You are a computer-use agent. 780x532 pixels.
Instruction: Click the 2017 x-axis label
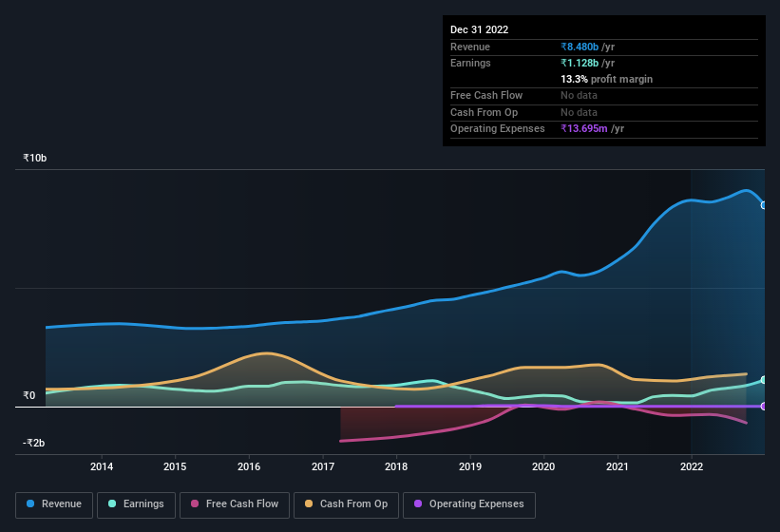point(323,466)
